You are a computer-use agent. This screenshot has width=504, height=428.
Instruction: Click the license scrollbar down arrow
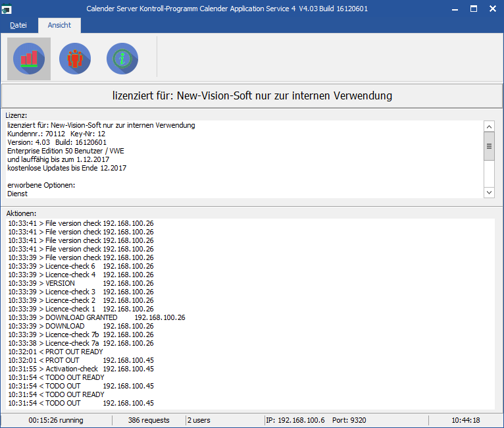click(x=489, y=193)
